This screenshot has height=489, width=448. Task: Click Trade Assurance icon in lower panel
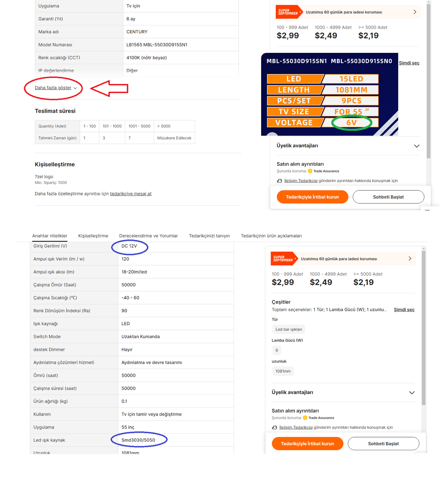coord(305,418)
